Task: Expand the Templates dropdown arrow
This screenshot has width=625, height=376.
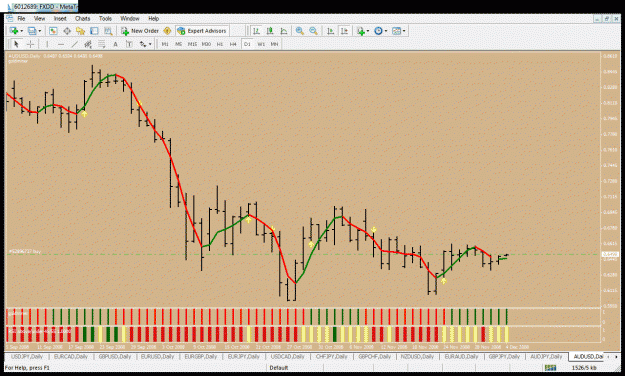Action: click(x=404, y=31)
